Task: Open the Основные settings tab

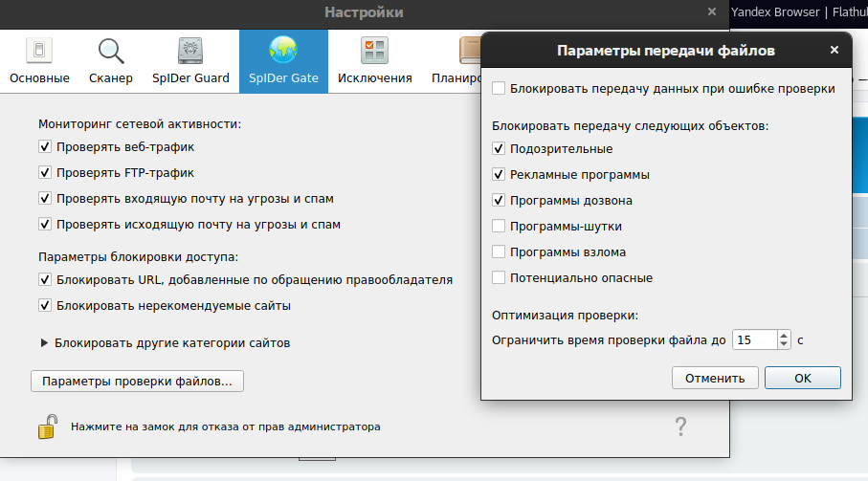Action: pyautogui.click(x=39, y=61)
